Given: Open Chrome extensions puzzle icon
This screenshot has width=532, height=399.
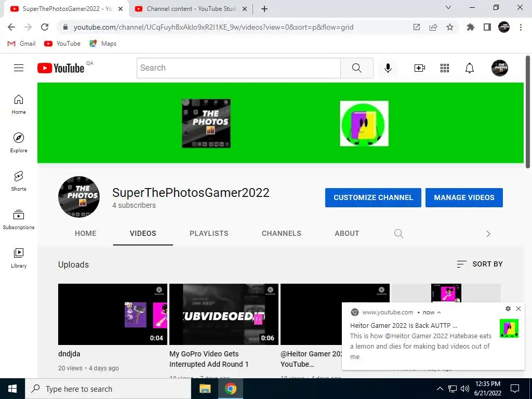Looking at the screenshot, I should click(470, 27).
